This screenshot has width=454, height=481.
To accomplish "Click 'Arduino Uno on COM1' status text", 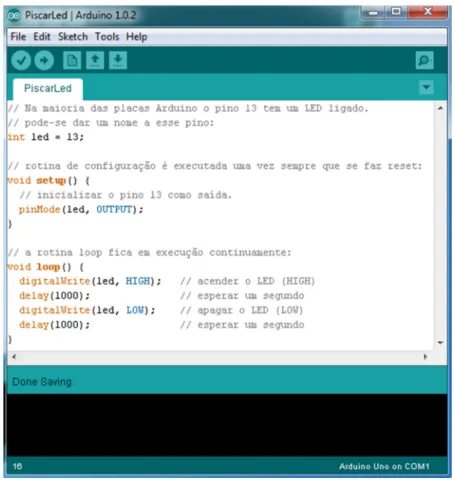I will (x=384, y=466).
